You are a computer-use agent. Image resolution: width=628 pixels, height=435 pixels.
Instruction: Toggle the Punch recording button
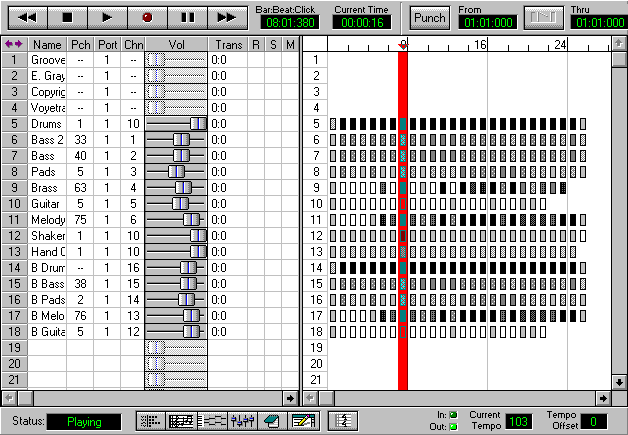(x=430, y=18)
